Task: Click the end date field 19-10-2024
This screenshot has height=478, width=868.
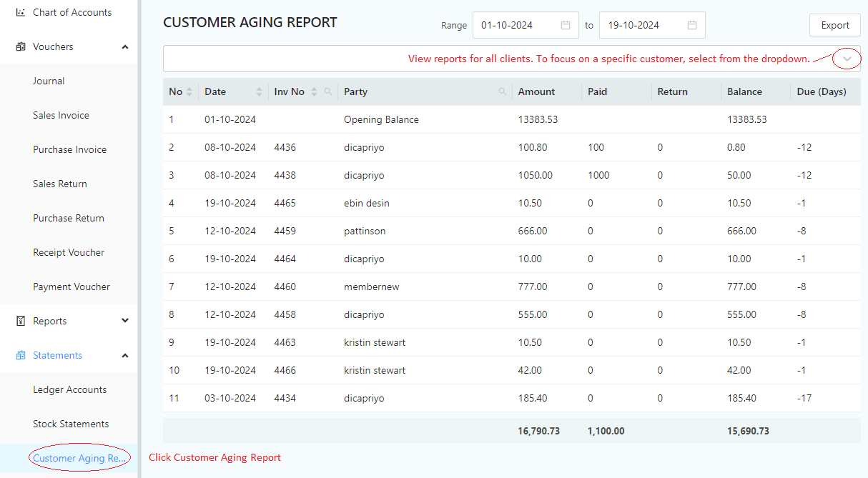Action: pos(652,25)
